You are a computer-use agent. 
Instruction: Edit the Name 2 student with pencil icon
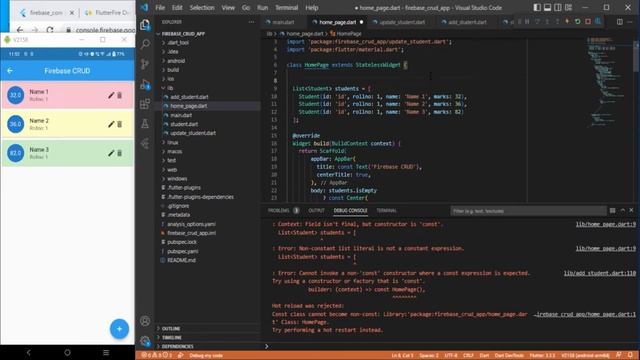[111, 124]
